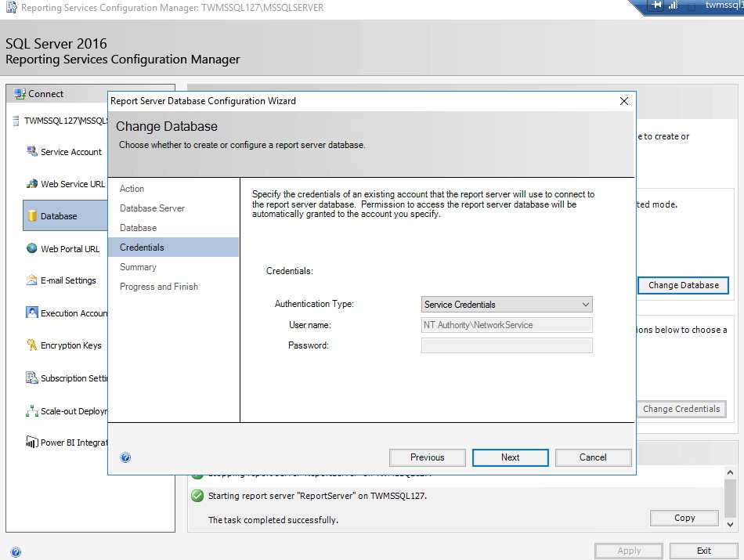Click the Encryption Keys icon

pyautogui.click(x=32, y=345)
